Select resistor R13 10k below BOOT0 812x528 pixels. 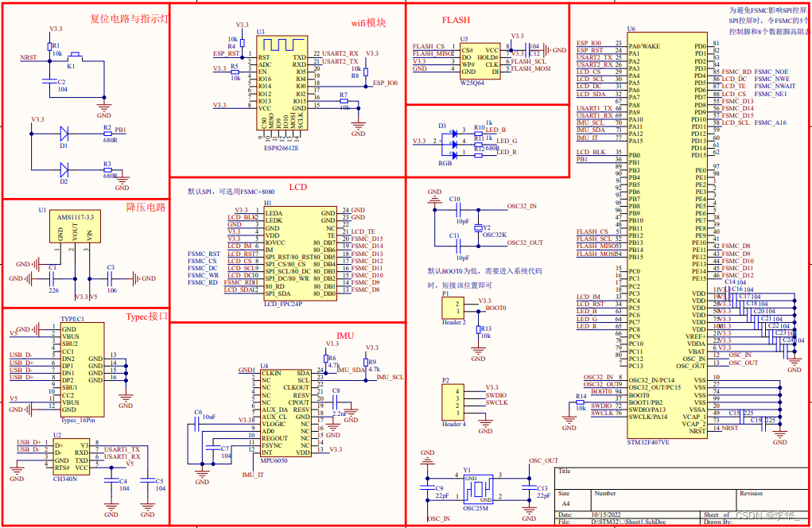478,329
